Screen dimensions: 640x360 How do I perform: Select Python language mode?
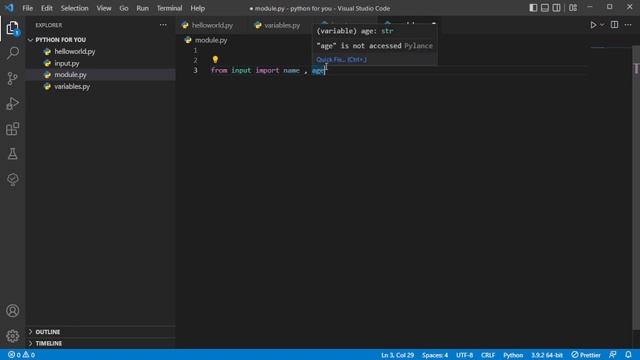(513, 355)
